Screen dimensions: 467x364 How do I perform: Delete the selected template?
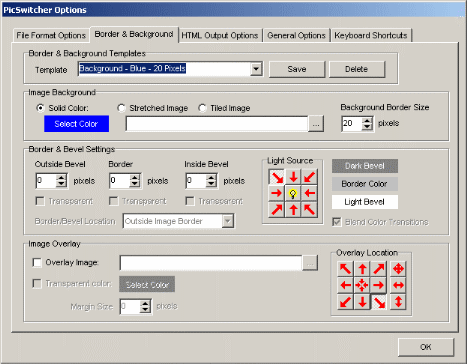[x=357, y=69]
